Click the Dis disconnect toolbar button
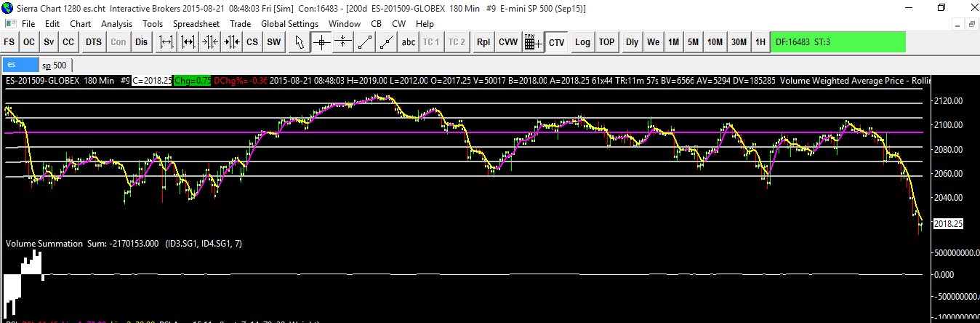 tap(141, 42)
